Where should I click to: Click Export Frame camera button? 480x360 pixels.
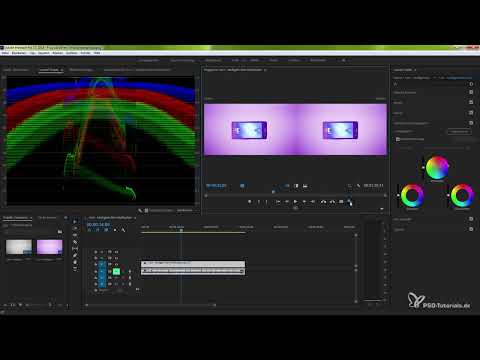pyautogui.click(x=341, y=202)
